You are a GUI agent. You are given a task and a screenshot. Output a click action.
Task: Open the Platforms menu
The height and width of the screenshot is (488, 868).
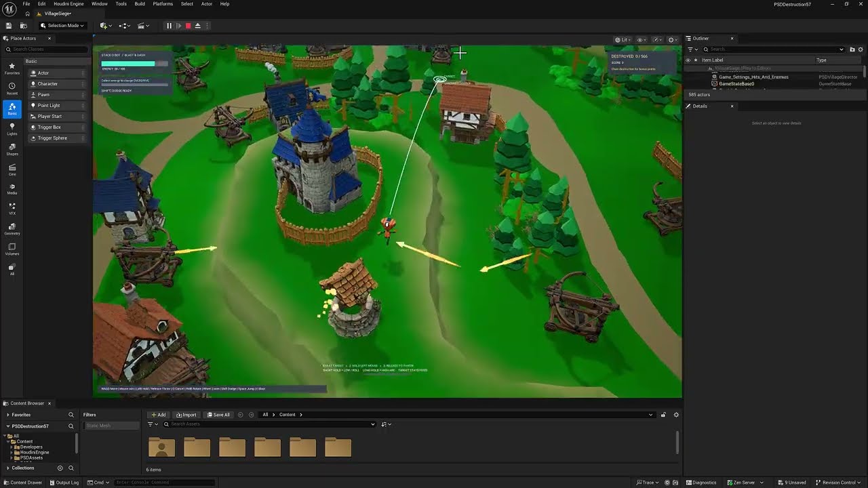click(163, 4)
